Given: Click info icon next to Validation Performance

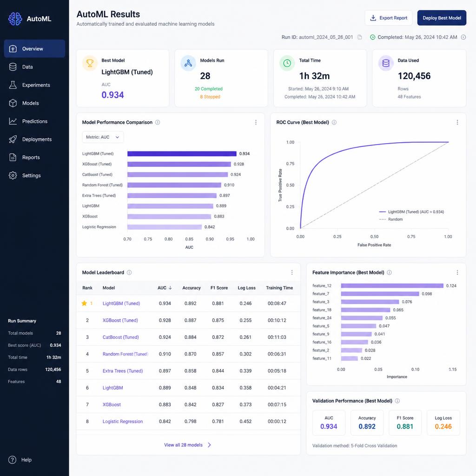Looking at the screenshot, I should [x=397, y=401].
